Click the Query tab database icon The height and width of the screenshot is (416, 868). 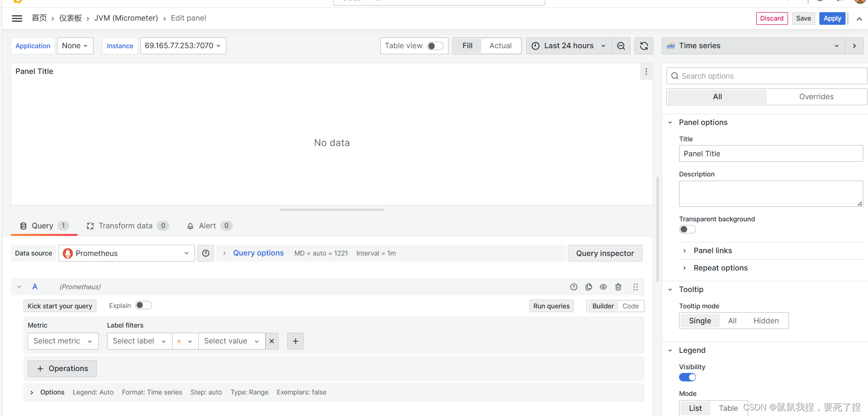23,226
